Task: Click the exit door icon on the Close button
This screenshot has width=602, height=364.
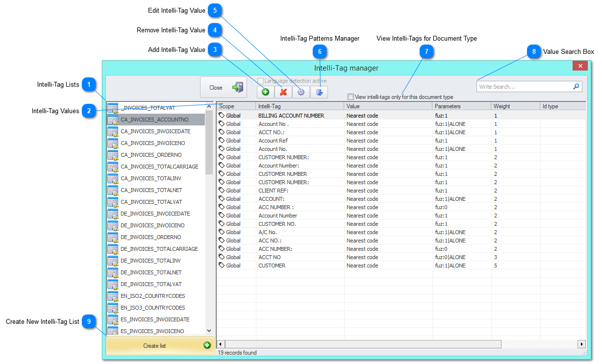Action: coord(238,87)
